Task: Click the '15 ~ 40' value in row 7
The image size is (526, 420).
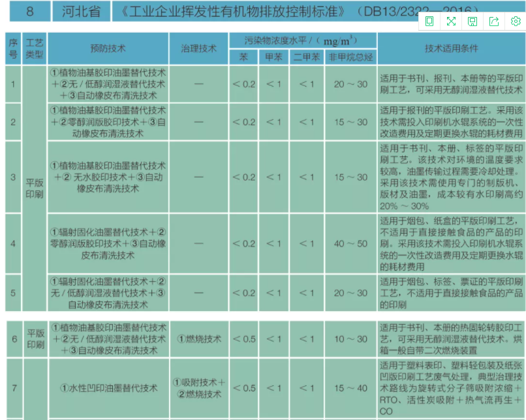Action: 350,388
